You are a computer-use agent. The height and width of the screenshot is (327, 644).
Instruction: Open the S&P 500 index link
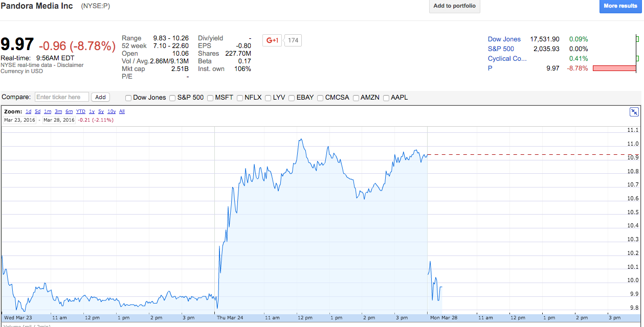[x=501, y=49]
